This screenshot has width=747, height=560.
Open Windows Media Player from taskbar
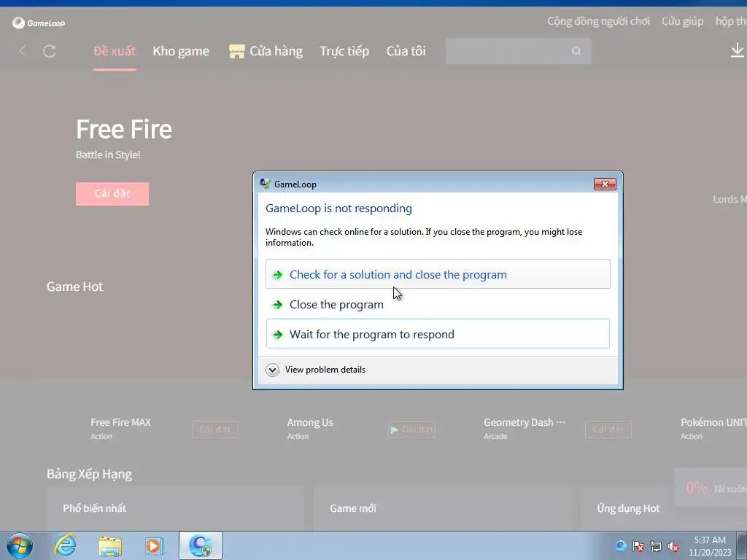click(155, 545)
